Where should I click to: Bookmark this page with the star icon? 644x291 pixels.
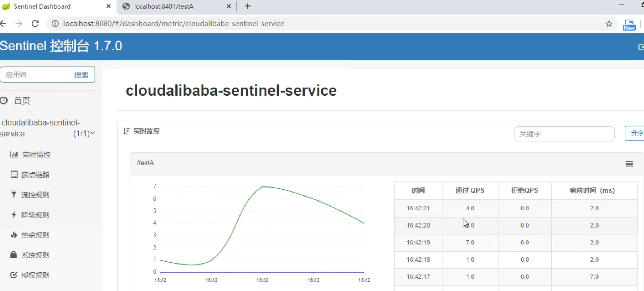click(x=609, y=24)
